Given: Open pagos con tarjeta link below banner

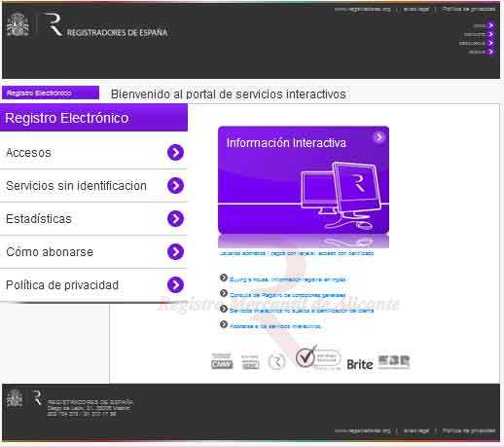Looking at the screenshot, I should click(x=293, y=253).
